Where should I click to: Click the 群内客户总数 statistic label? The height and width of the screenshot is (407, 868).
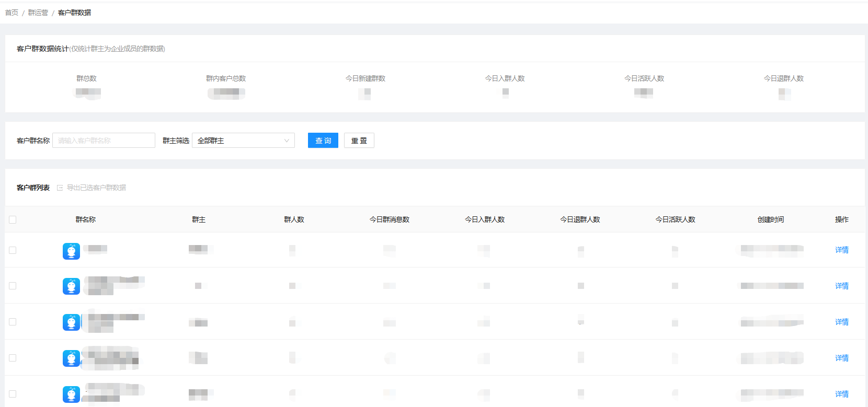(226, 78)
